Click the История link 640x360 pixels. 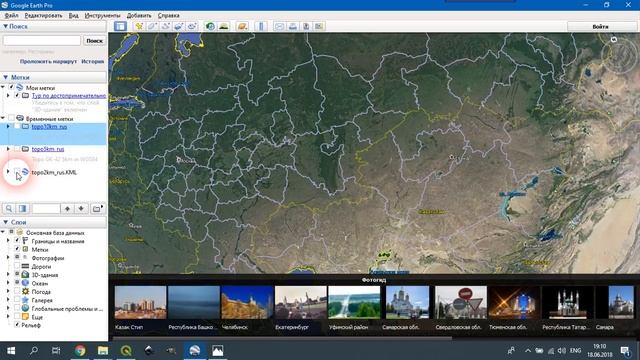tap(93, 61)
